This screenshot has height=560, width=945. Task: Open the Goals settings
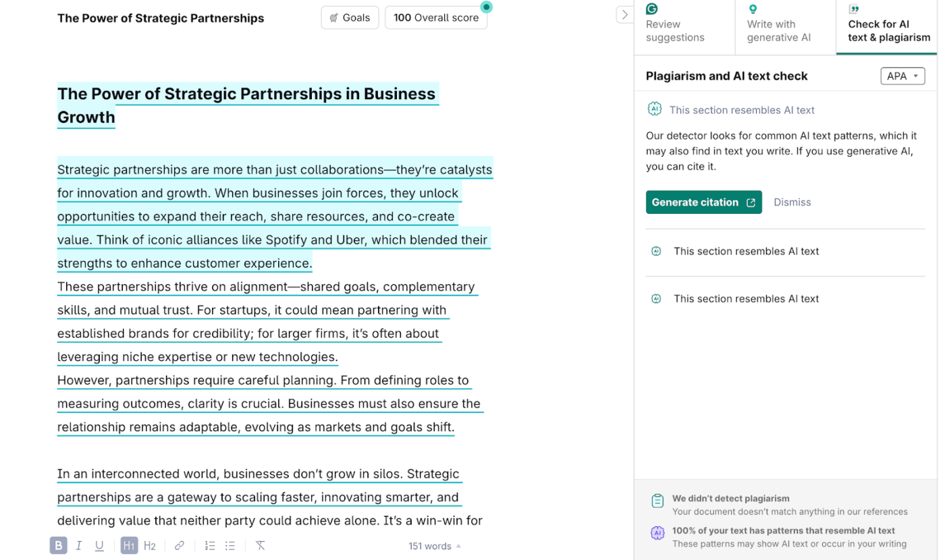coord(350,18)
